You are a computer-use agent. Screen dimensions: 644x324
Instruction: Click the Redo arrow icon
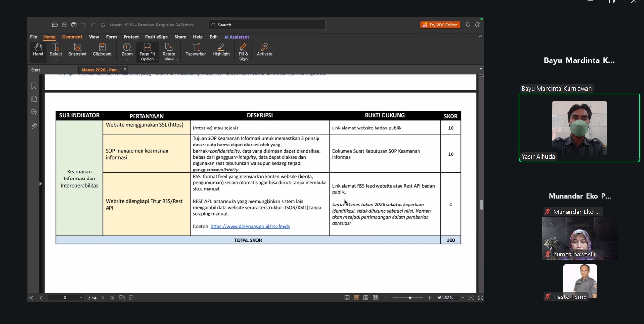point(93,25)
